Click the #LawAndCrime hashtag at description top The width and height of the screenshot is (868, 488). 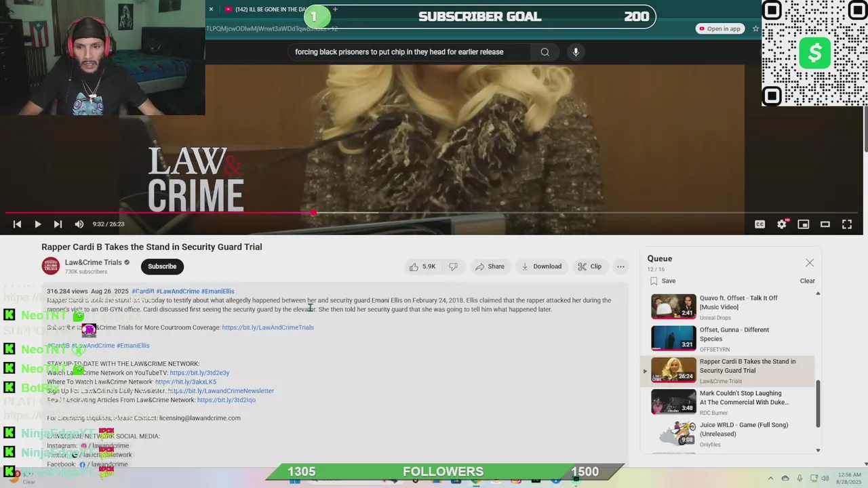click(178, 291)
